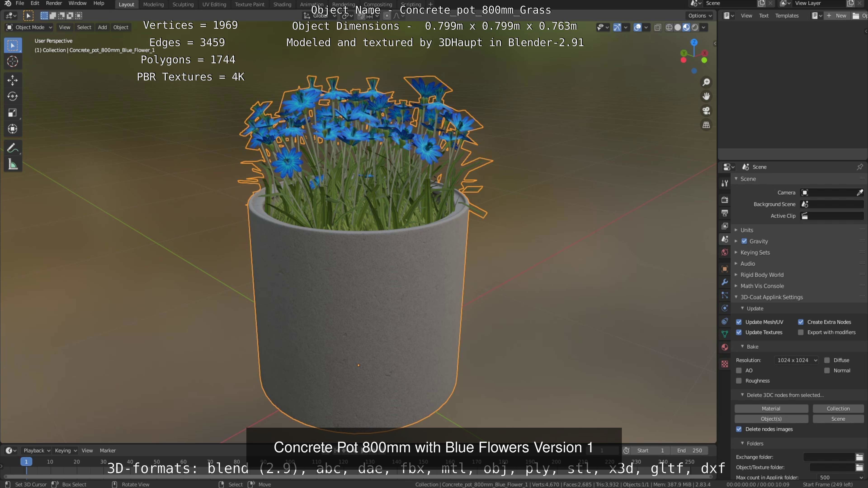The height and width of the screenshot is (488, 868).
Task: Enable Export with modifiers checkbox
Action: pos(801,332)
